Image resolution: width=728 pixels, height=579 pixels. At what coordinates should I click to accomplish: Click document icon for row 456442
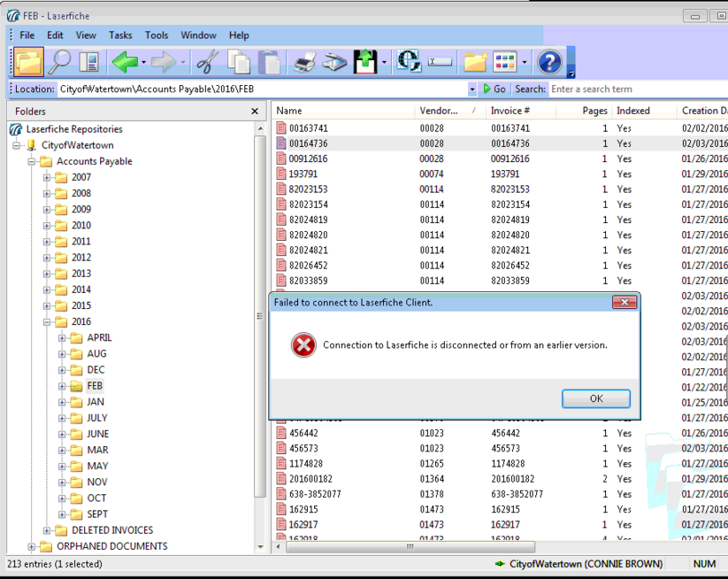[x=281, y=433]
